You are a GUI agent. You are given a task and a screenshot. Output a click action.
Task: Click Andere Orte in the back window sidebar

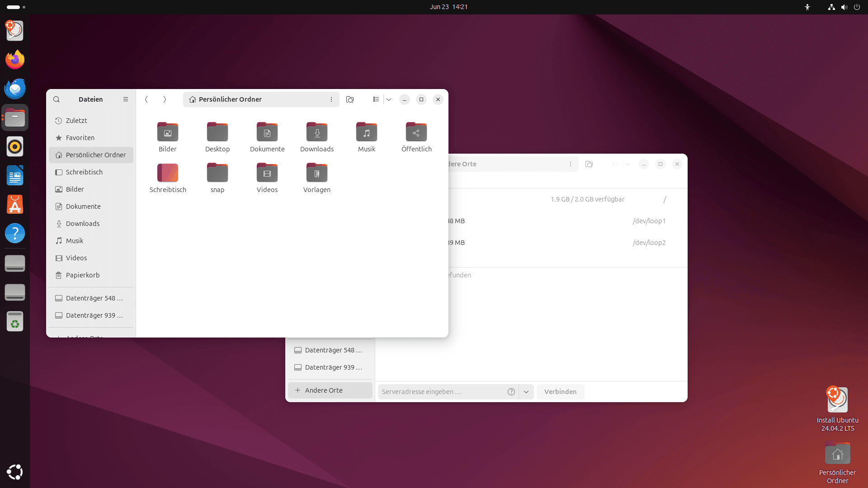click(330, 390)
